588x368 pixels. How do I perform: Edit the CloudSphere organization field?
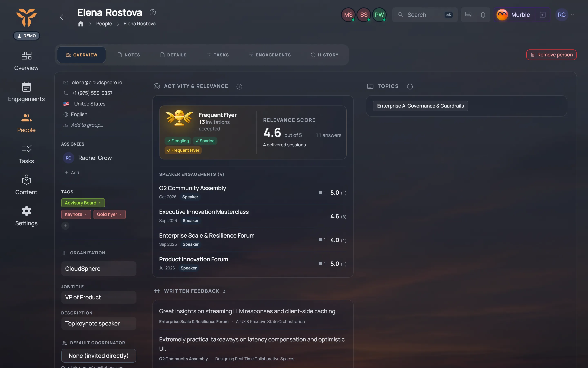point(99,268)
